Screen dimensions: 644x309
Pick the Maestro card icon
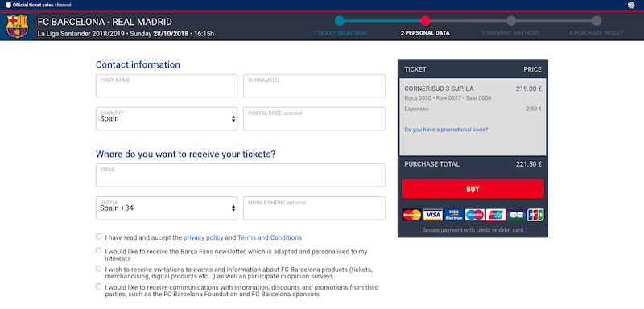(x=474, y=215)
